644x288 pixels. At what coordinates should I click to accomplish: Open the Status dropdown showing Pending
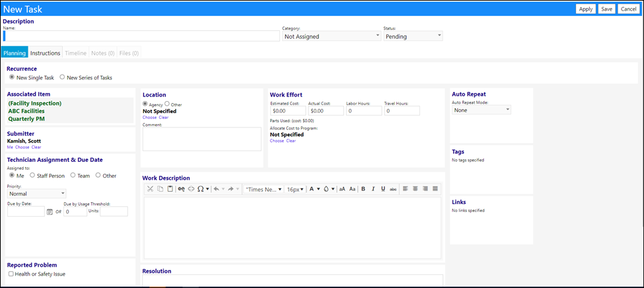[413, 36]
